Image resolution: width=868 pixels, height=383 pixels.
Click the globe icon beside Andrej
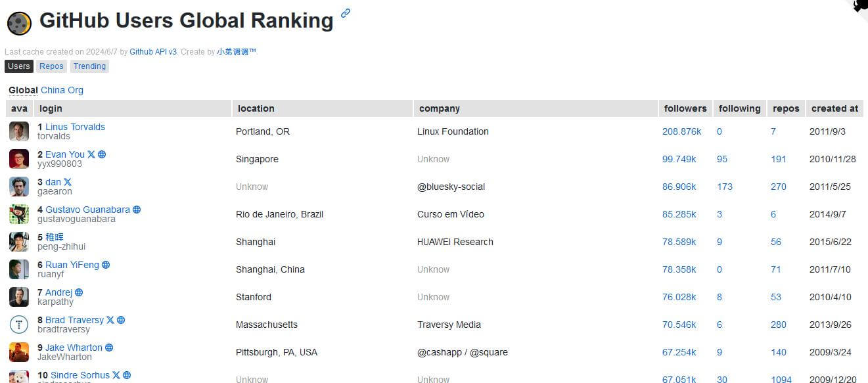click(79, 292)
